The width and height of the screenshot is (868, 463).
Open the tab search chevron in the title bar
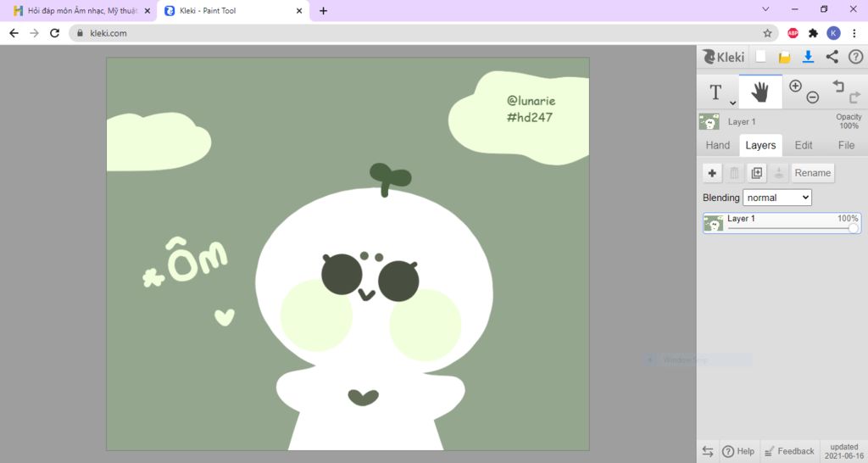(765, 8)
